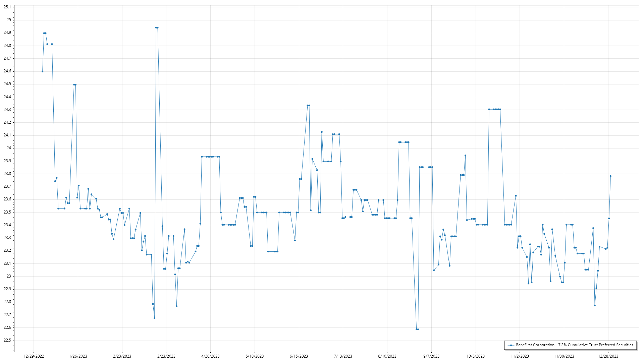The image size is (644, 362).
Task: Click the BancFirst Corporation legend label
Action: 574,345
